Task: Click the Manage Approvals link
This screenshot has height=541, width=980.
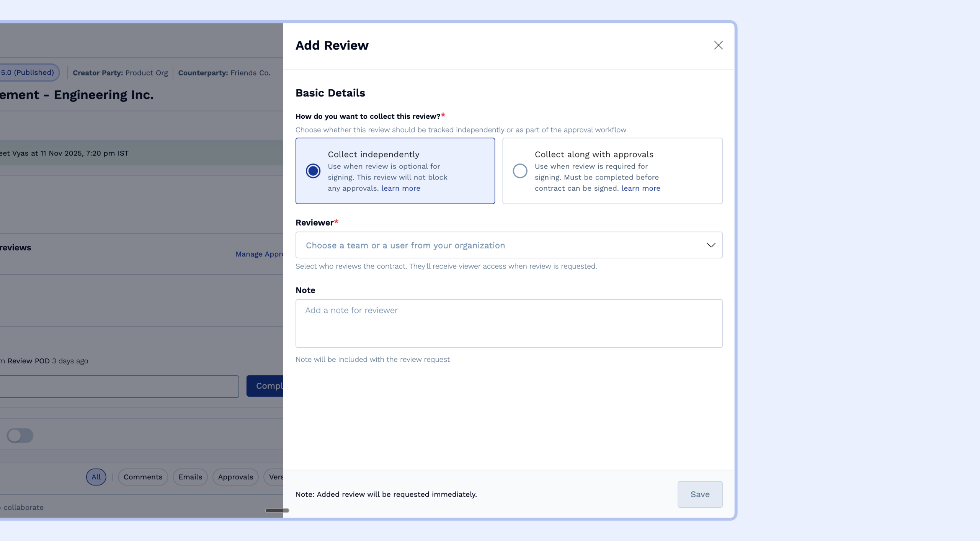Action: tap(259, 254)
